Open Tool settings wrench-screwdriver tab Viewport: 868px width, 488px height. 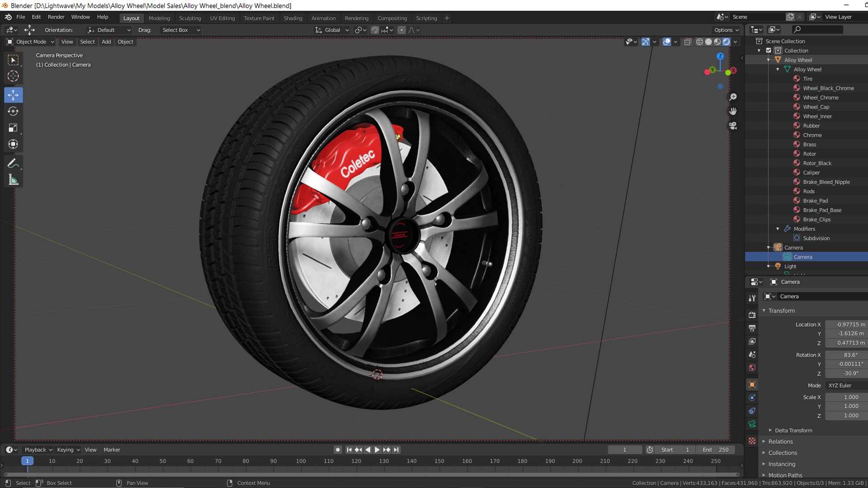pyautogui.click(x=752, y=298)
